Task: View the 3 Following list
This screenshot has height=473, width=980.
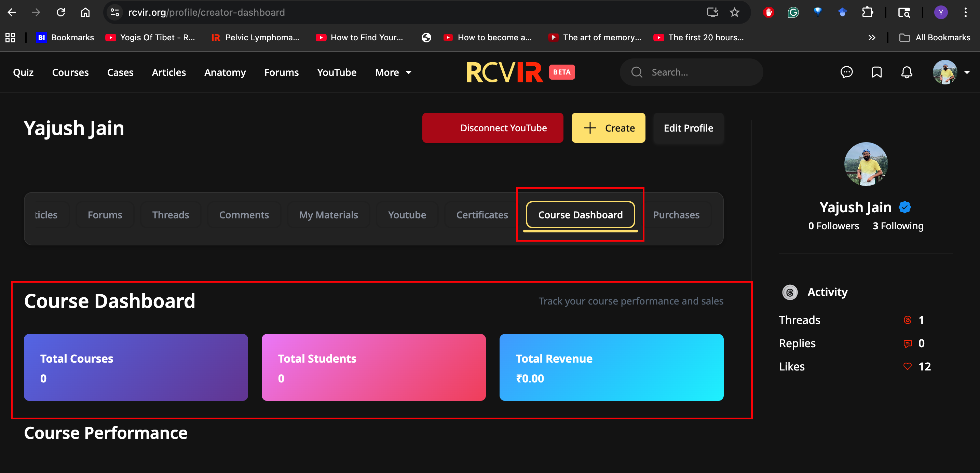Action: coord(898,226)
